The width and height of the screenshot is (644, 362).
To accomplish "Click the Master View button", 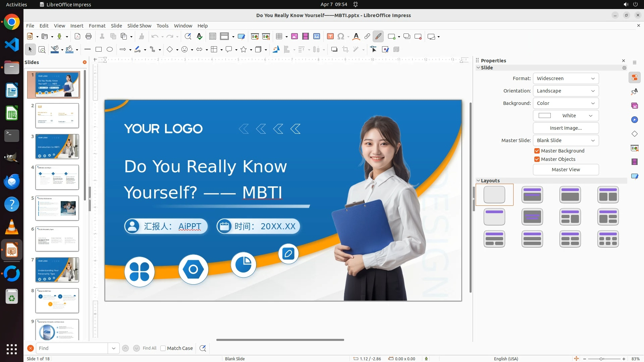I will [x=566, y=170].
